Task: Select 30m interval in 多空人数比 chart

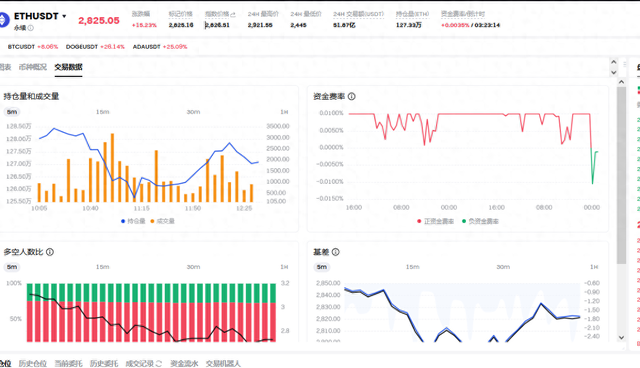Action: pyautogui.click(x=193, y=267)
